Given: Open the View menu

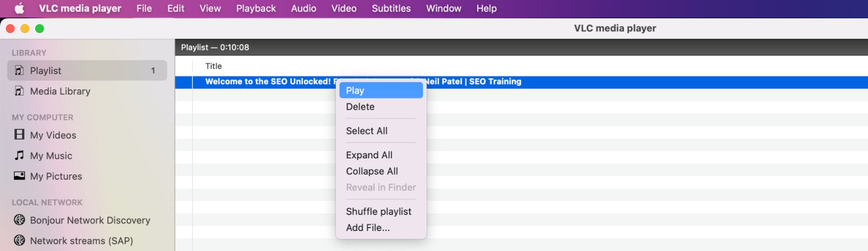Looking at the screenshot, I should click(210, 8).
